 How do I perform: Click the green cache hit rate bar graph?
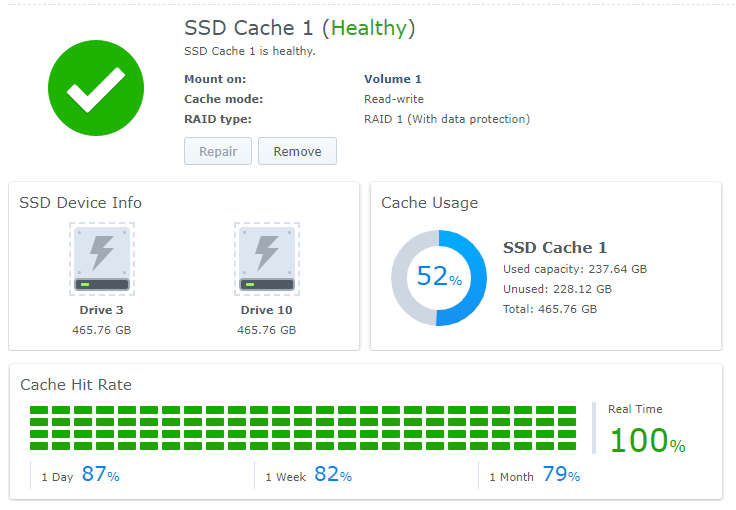tap(303, 428)
